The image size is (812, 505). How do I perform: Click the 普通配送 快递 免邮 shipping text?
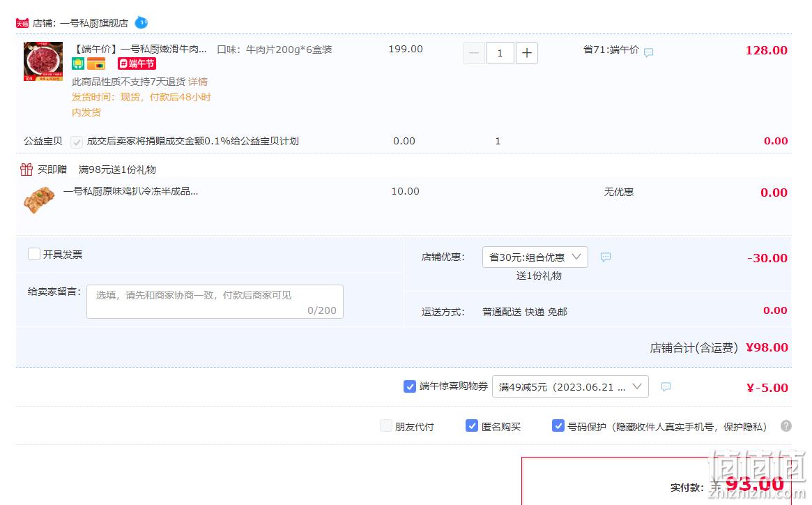pyautogui.click(x=525, y=312)
